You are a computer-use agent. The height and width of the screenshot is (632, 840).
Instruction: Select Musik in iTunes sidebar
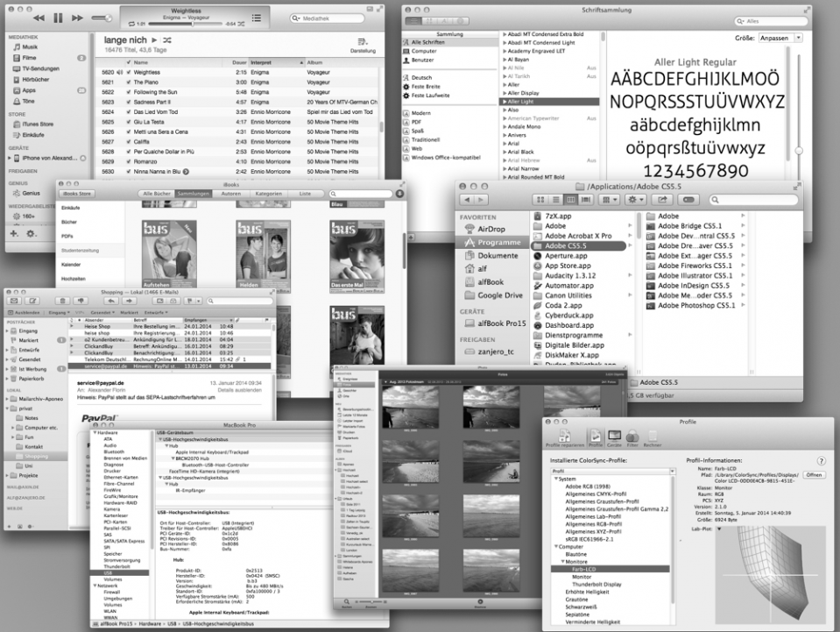(x=30, y=47)
